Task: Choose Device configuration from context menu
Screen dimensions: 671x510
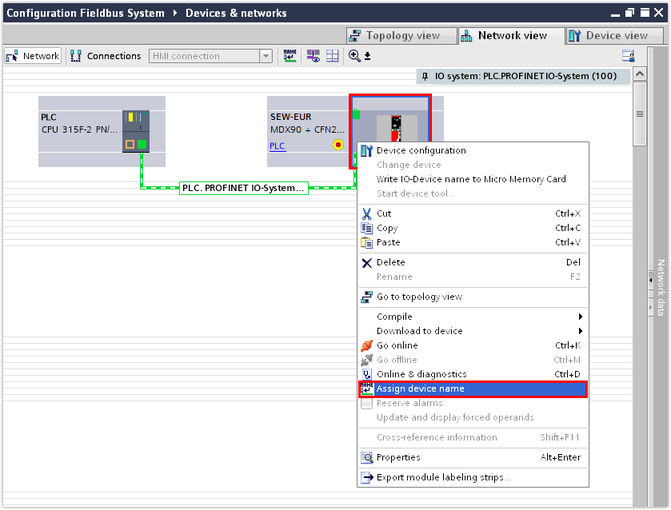Action: (x=421, y=151)
